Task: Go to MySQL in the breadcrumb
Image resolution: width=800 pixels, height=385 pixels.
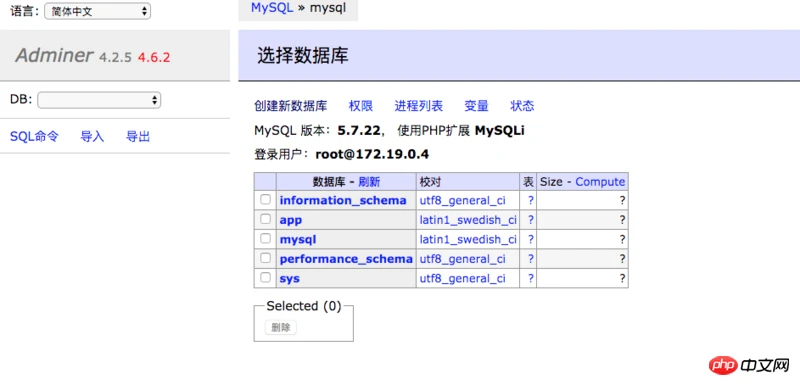Action: click(x=272, y=8)
